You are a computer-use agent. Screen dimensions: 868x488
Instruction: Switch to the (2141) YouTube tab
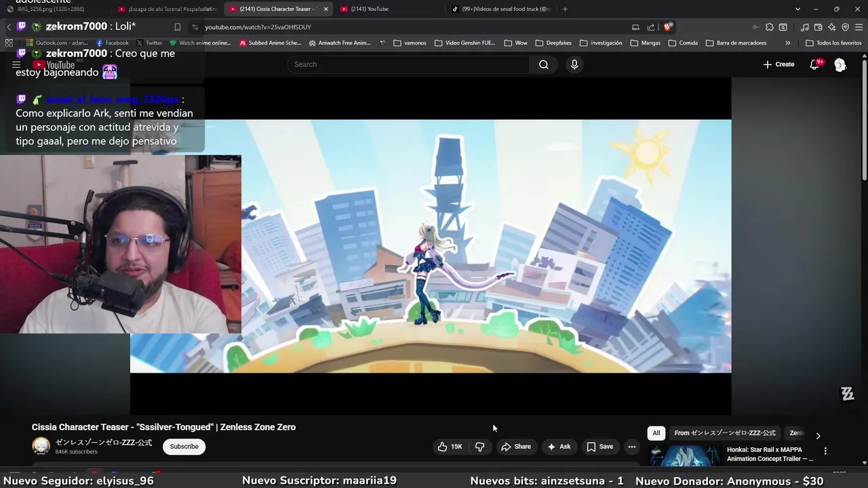point(390,9)
